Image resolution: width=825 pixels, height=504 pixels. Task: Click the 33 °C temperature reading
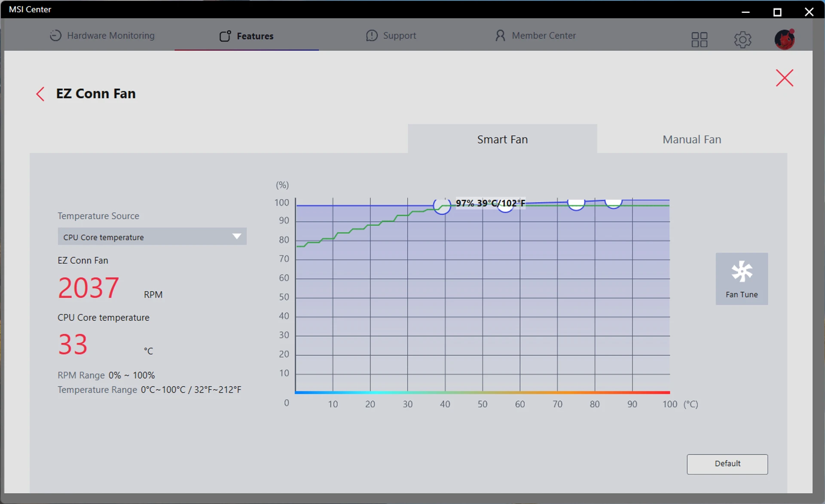[73, 344]
